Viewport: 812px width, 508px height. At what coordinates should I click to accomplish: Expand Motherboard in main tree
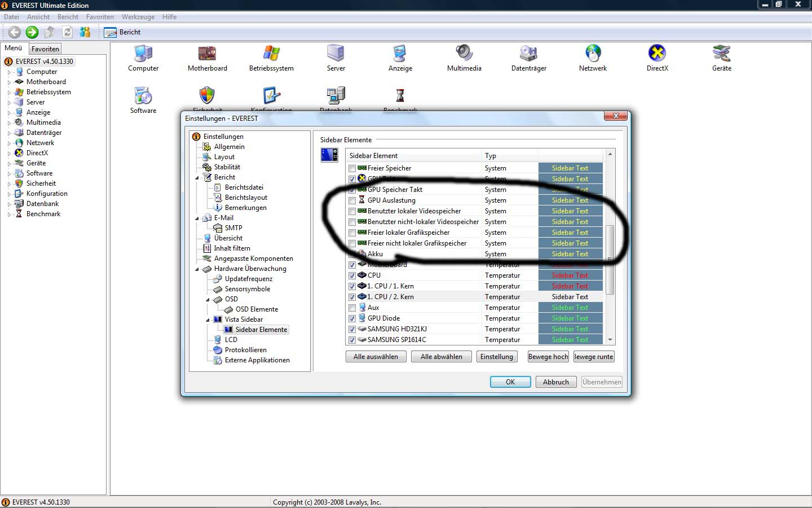9,82
